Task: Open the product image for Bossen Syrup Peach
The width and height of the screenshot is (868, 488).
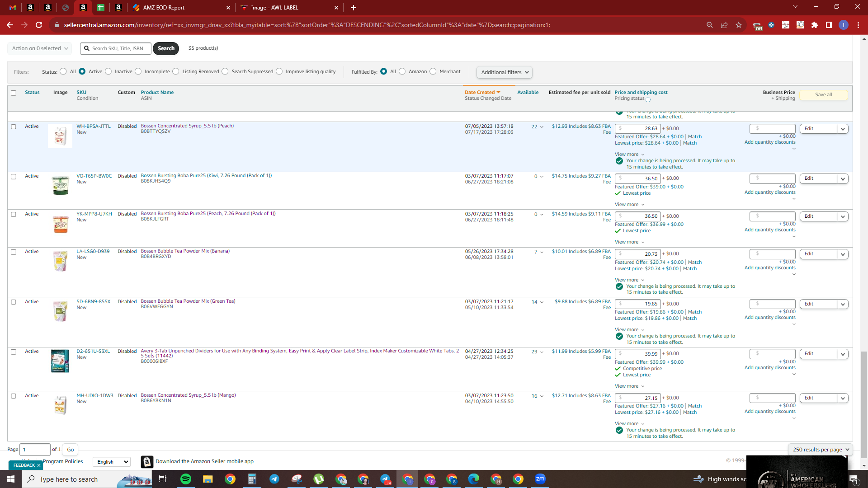Action: 60,136
